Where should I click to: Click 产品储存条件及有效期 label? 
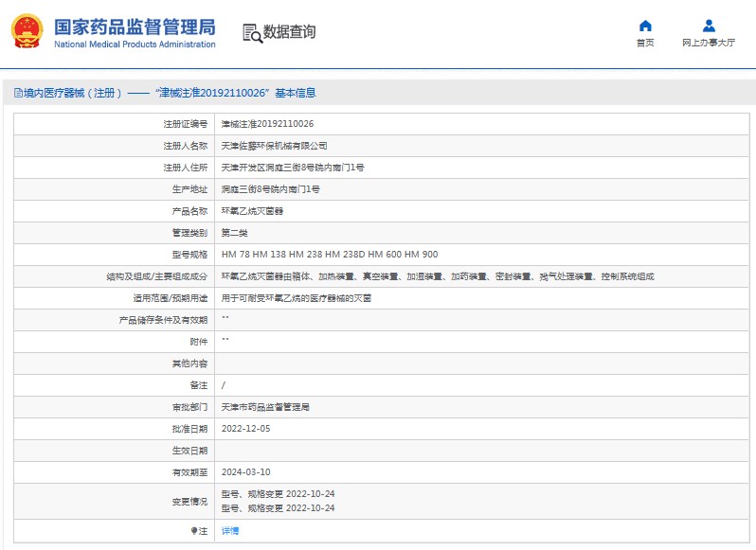pos(164,320)
